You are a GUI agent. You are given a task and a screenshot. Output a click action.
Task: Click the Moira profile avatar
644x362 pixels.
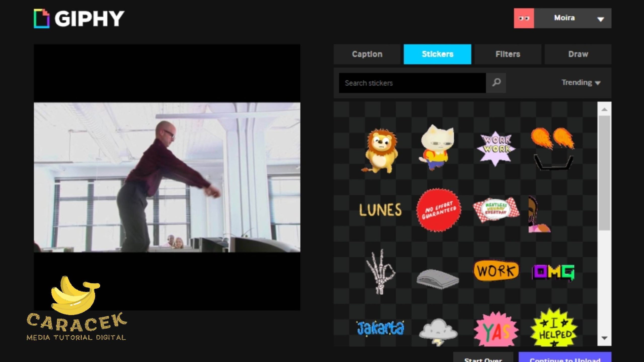coord(524,18)
